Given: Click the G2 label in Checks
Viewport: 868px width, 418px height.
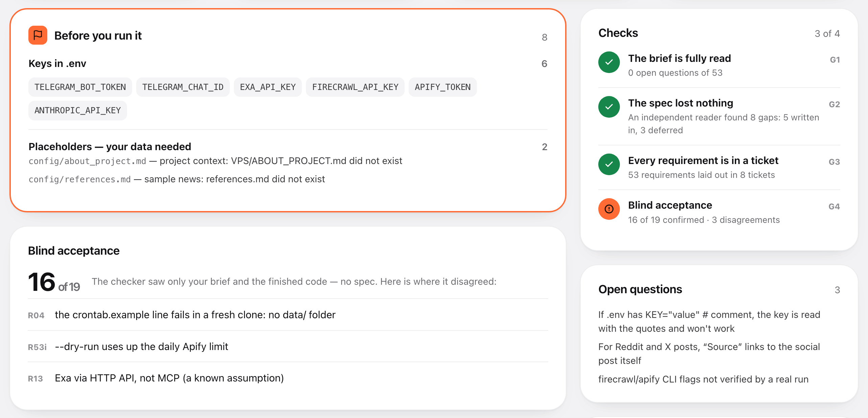Looking at the screenshot, I should [x=834, y=104].
